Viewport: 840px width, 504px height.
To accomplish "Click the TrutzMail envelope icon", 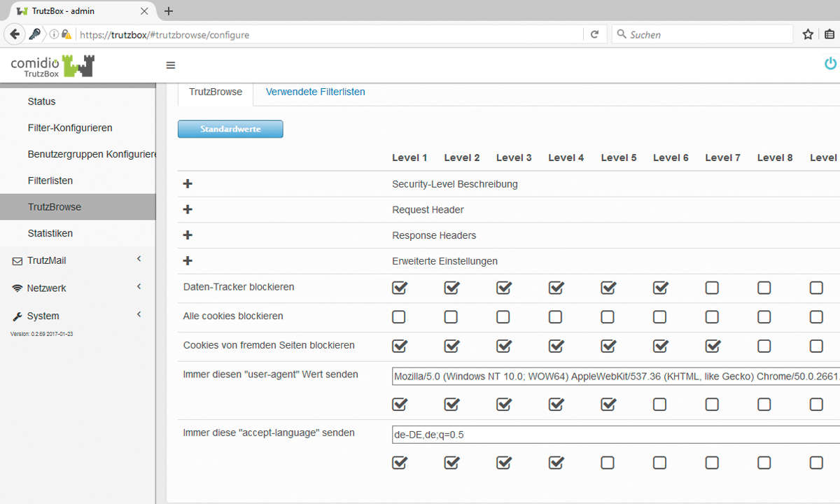I will [x=17, y=261].
